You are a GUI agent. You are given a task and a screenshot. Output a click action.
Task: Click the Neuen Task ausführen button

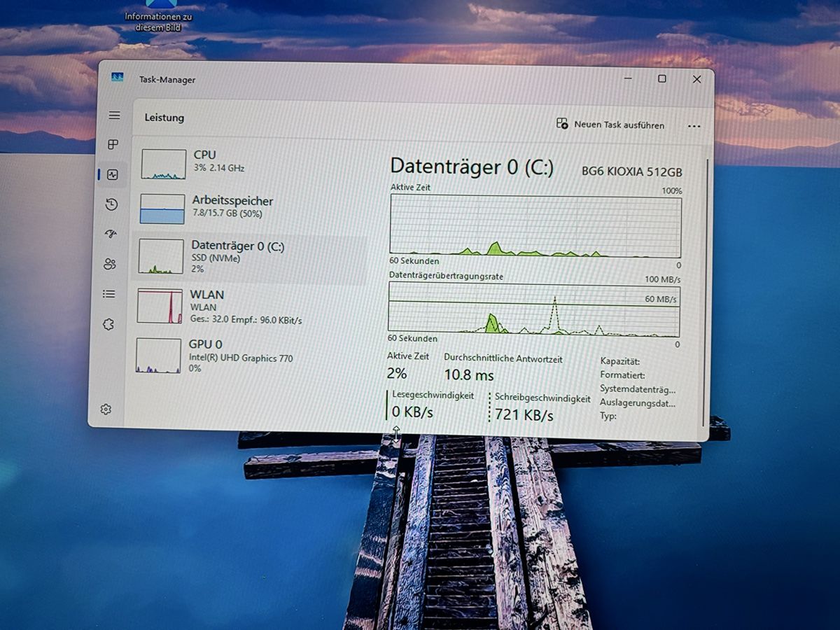[x=610, y=125]
